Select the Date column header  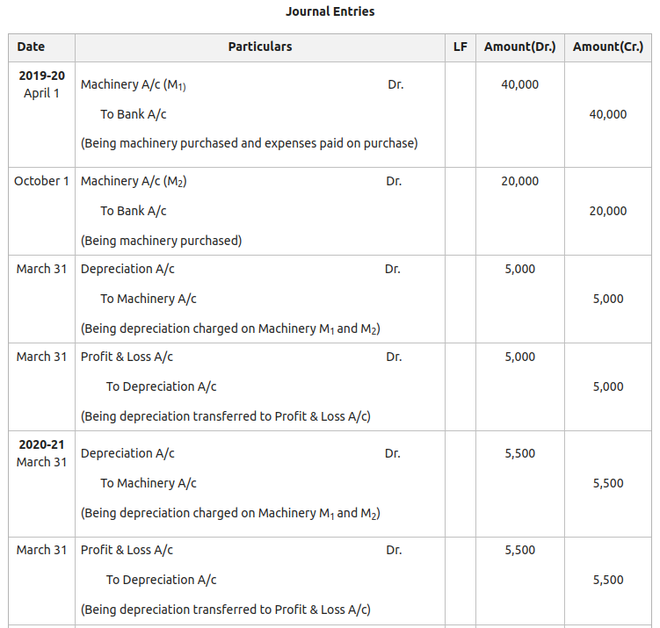[x=31, y=47]
